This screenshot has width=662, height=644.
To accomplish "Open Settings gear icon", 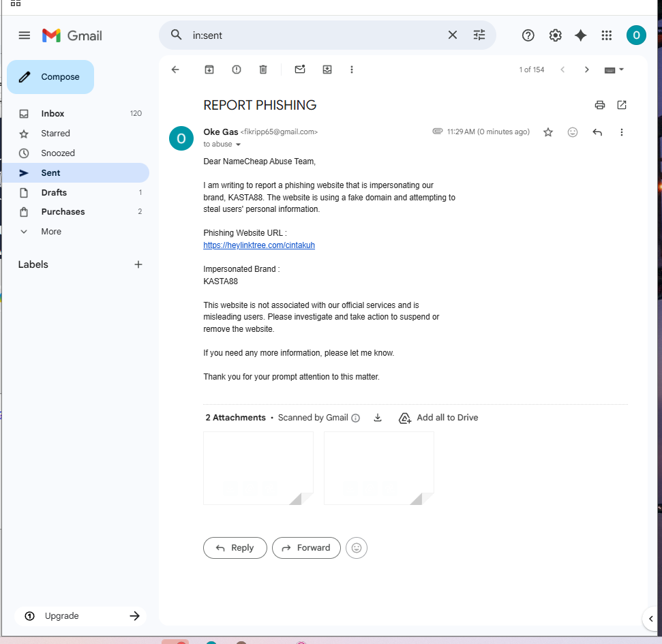I will [555, 35].
